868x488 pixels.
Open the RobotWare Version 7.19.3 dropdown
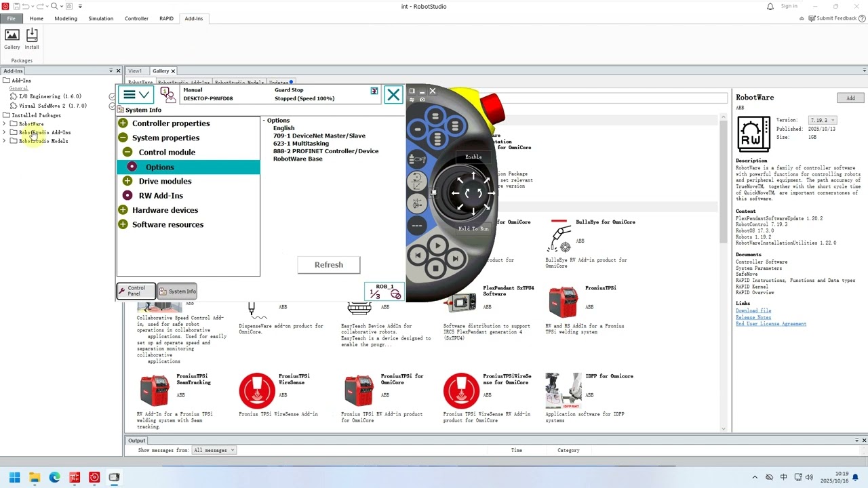(823, 120)
